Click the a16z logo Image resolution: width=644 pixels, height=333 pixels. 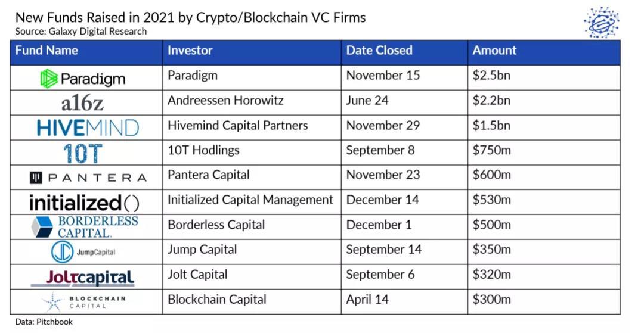point(82,103)
